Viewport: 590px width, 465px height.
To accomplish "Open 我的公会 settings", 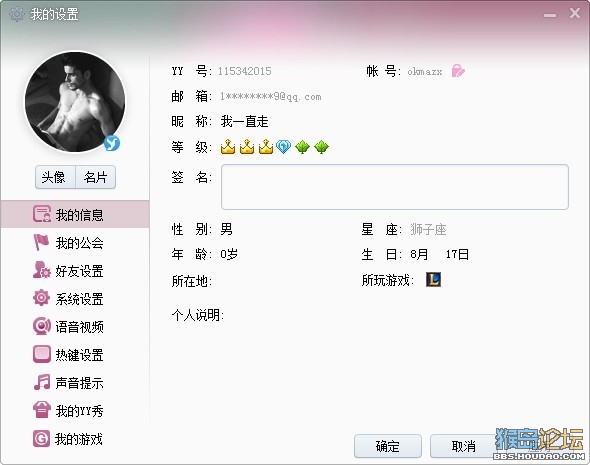I will [x=75, y=243].
